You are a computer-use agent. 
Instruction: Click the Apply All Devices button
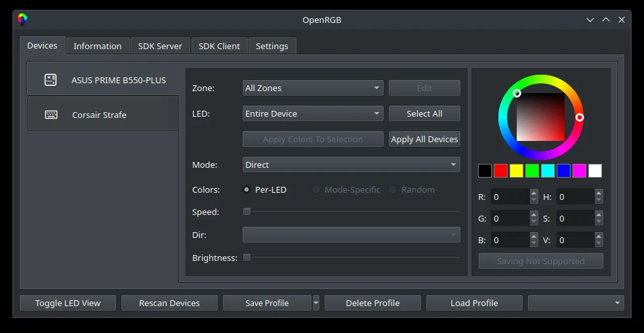tap(424, 139)
